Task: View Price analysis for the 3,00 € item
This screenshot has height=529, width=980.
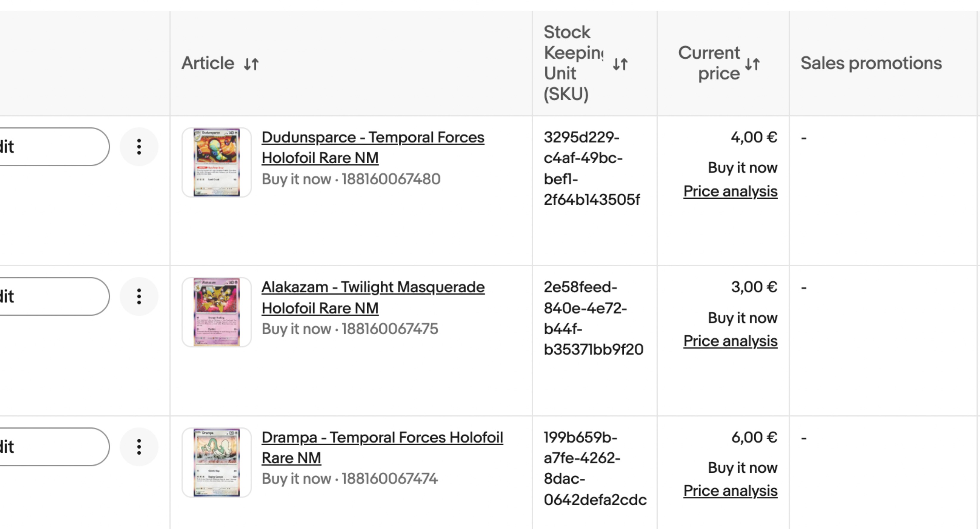Action: tap(730, 341)
